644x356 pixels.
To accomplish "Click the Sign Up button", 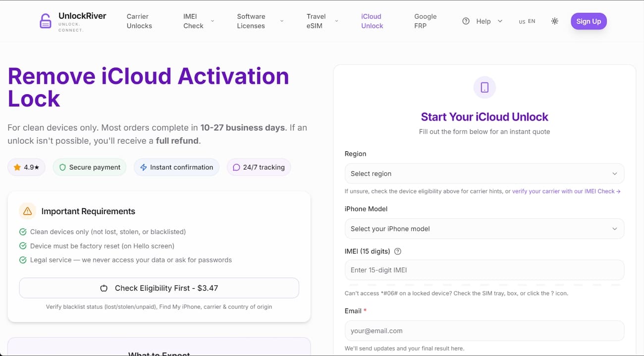I will pyautogui.click(x=589, y=21).
